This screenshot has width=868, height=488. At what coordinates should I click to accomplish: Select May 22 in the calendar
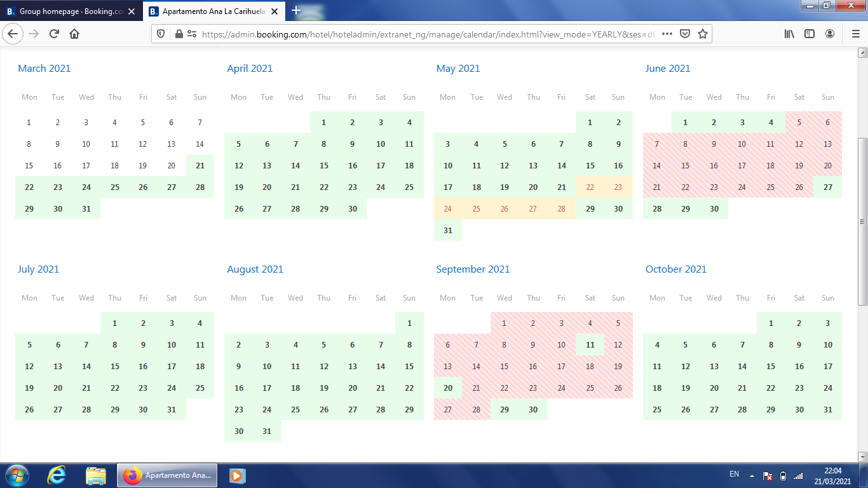(590, 187)
